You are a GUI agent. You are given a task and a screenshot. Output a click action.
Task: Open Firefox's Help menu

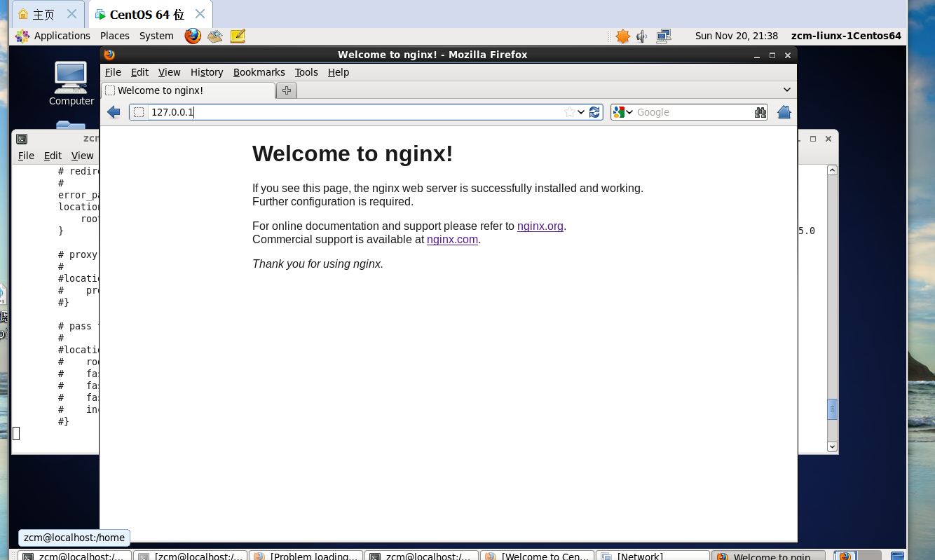coord(339,72)
